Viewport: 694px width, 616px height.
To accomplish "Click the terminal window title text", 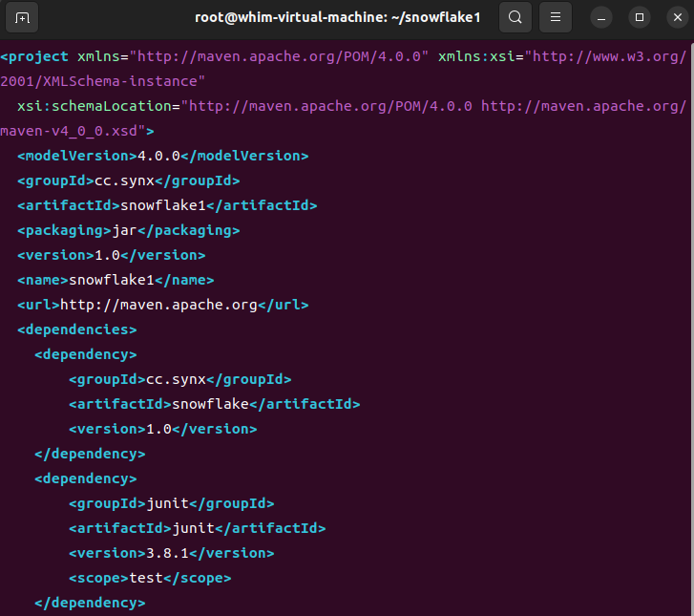I will point(338,17).
